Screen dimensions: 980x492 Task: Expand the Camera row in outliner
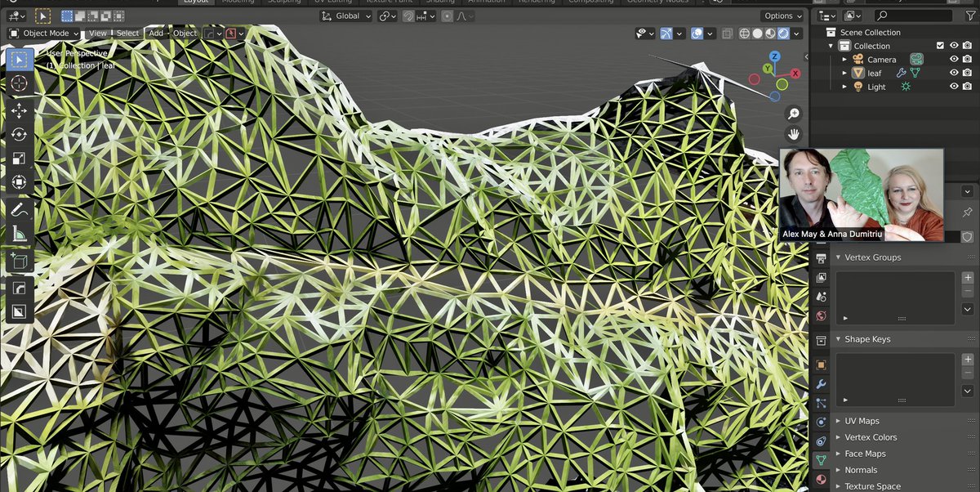coord(845,59)
